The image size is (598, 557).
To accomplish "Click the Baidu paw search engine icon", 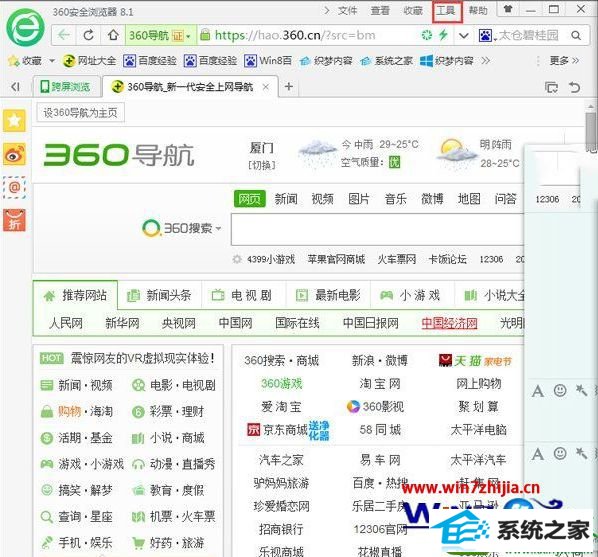I will pos(485,35).
